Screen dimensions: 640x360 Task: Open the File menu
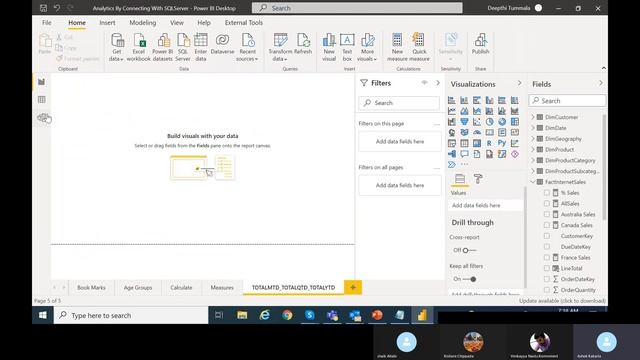[47, 23]
